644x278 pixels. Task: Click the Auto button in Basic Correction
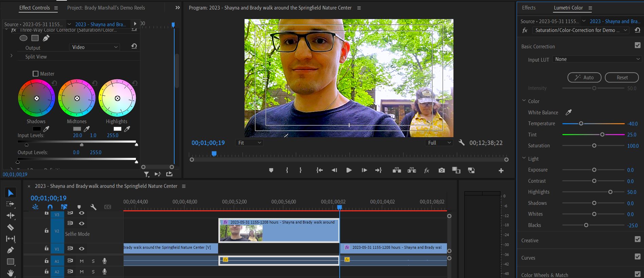(x=584, y=77)
